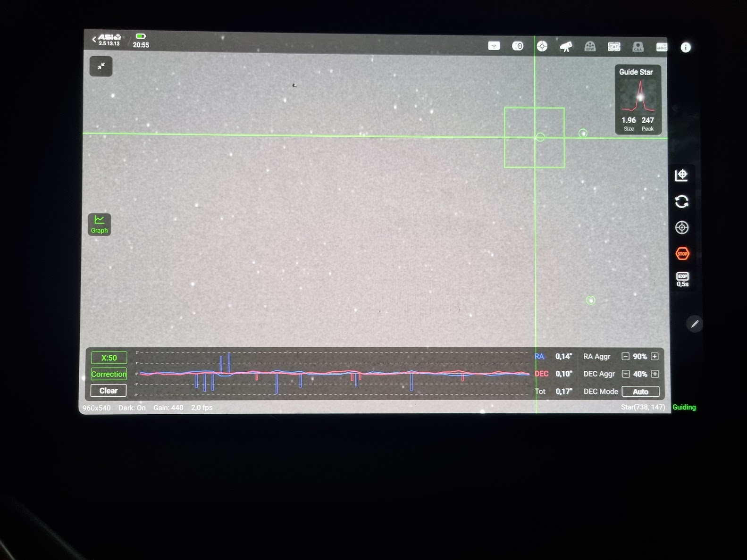Image resolution: width=747 pixels, height=560 pixels.
Task: Click the DEC 0,10" error value
Action: 563,374
